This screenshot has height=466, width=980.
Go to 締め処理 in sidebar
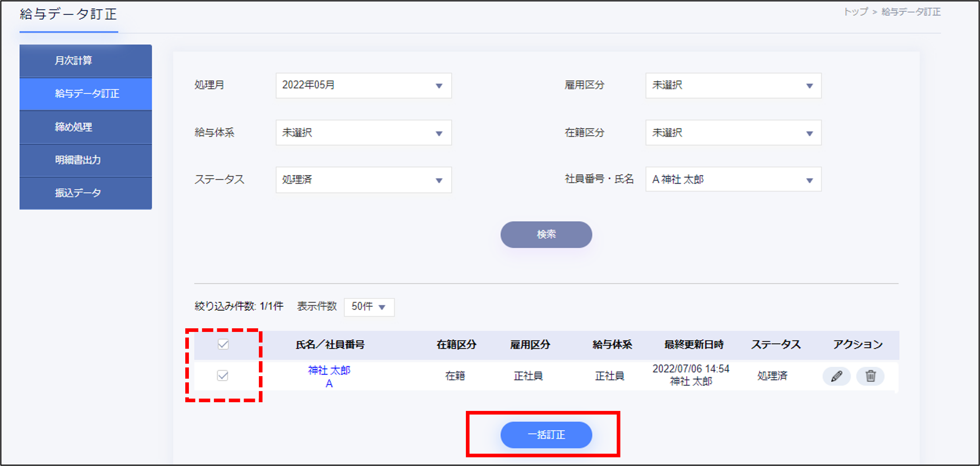tap(86, 127)
